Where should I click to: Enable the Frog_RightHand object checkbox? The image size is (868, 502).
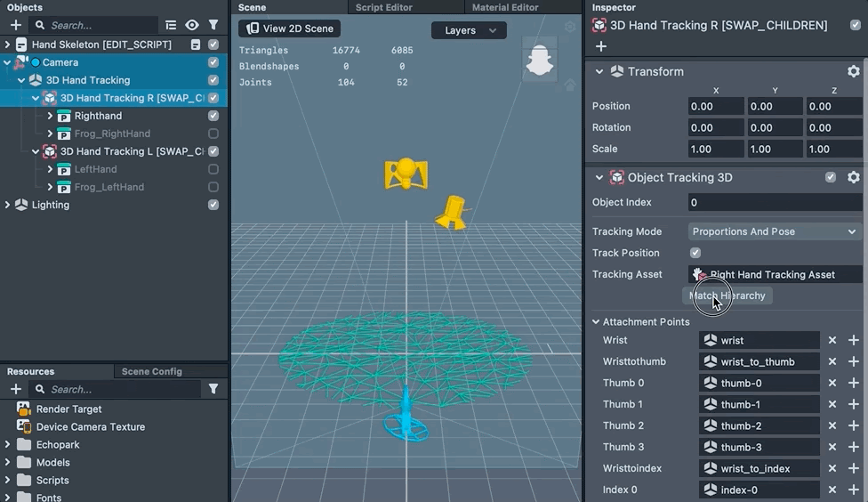[x=213, y=134]
